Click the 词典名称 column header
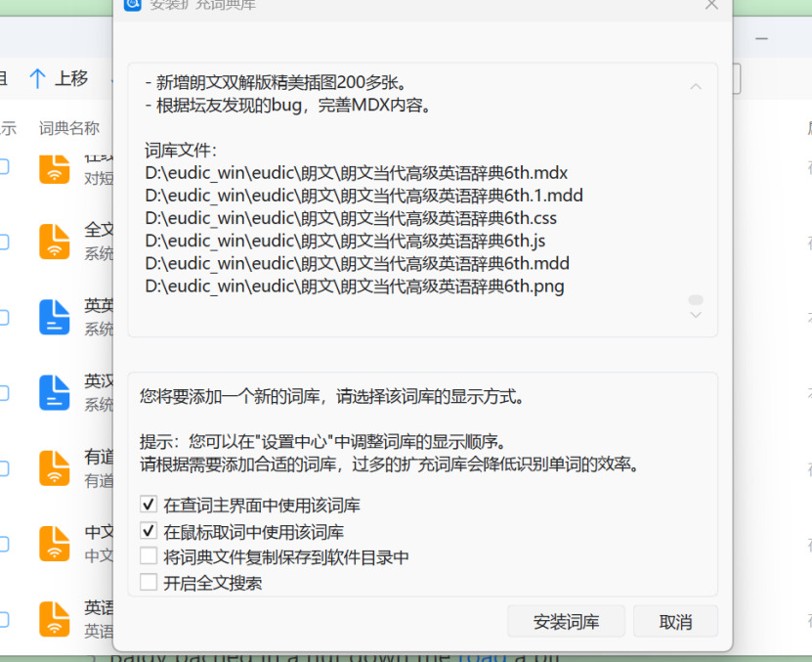This screenshot has height=662, width=812. (69, 128)
